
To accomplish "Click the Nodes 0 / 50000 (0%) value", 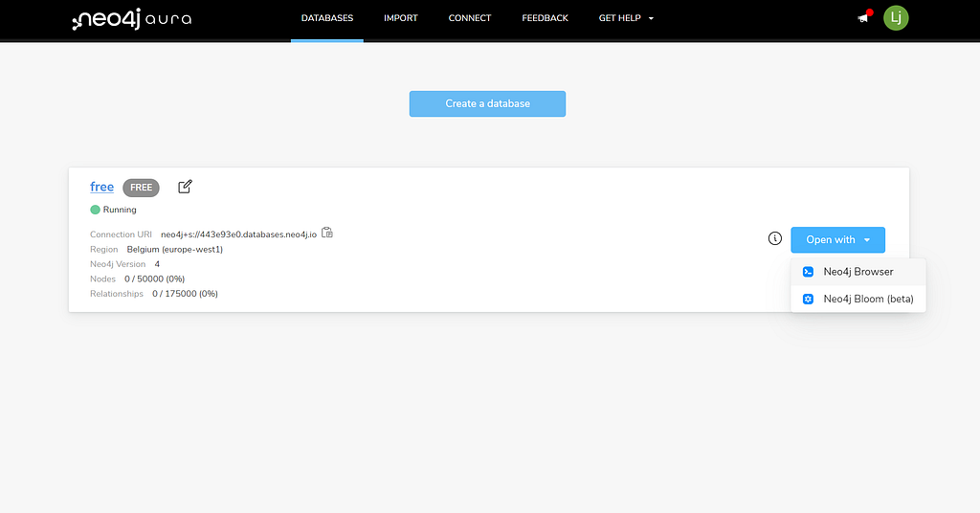I will pyautogui.click(x=154, y=279).
